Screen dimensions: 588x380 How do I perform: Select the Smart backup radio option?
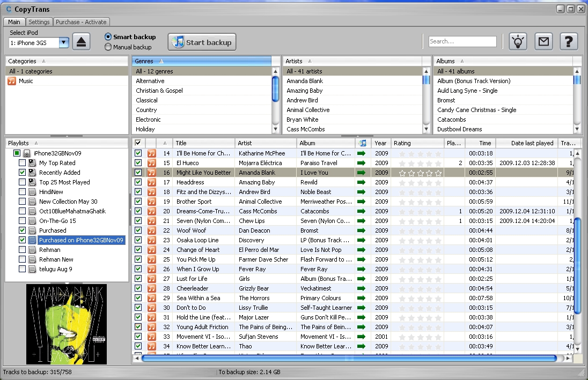pos(108,37)
